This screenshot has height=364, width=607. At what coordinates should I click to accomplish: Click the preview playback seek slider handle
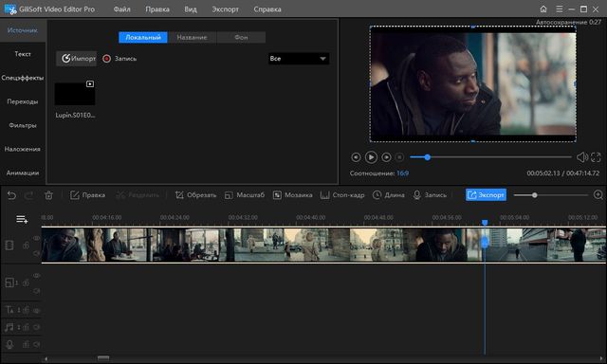[x=428, y=157]
